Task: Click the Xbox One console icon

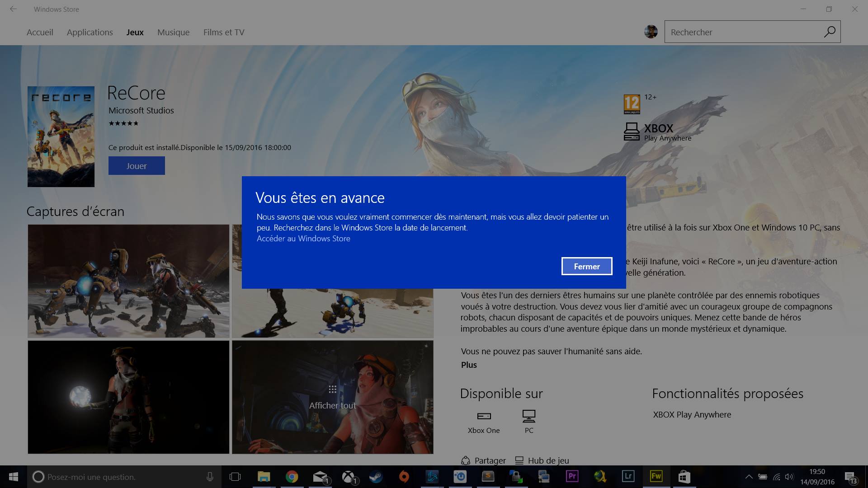Action: pyautogui.click(x=484, y=416)
